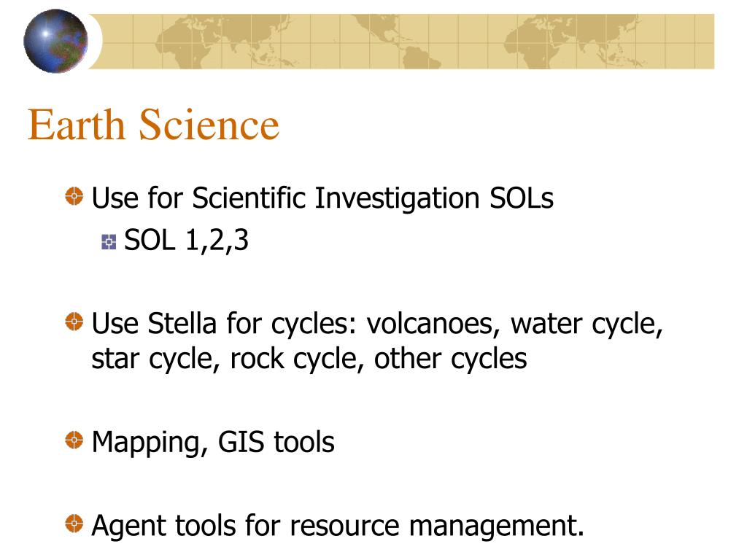Click the orange bullet before Mapping
This screenshot has width=747, height=560.
pyautogui.click(x=74, y=440)
